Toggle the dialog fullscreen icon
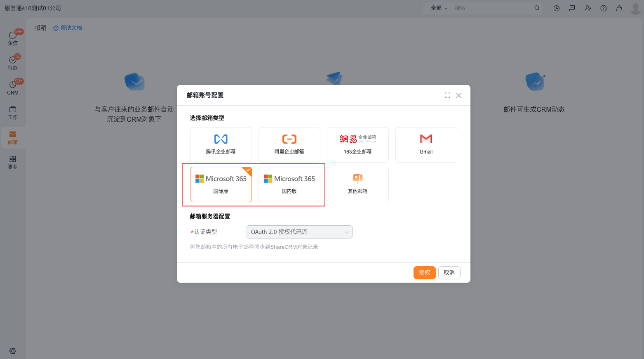The image size is (644, 359). [x=447, y=95]
